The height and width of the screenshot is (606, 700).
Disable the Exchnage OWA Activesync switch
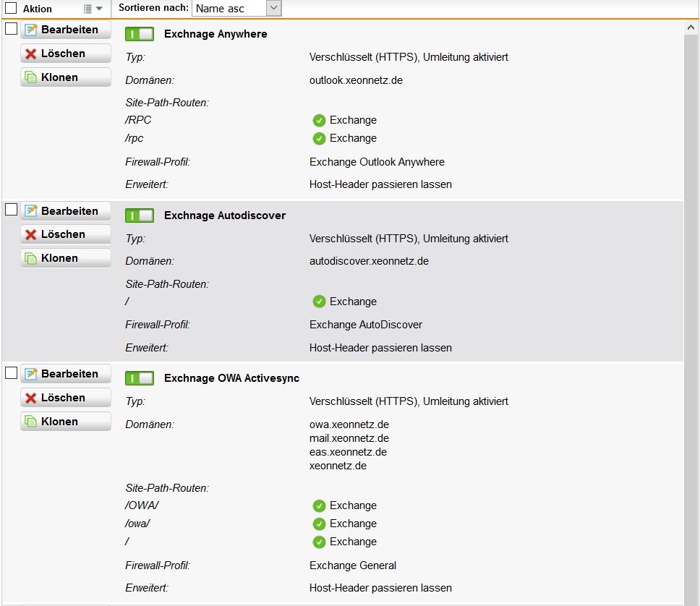tap(140, 378)
